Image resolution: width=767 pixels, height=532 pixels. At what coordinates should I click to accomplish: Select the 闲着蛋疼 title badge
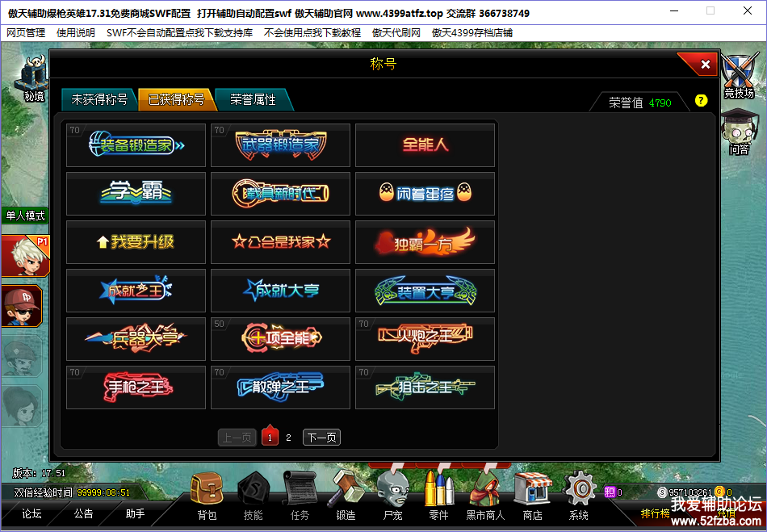click(425, 194)
